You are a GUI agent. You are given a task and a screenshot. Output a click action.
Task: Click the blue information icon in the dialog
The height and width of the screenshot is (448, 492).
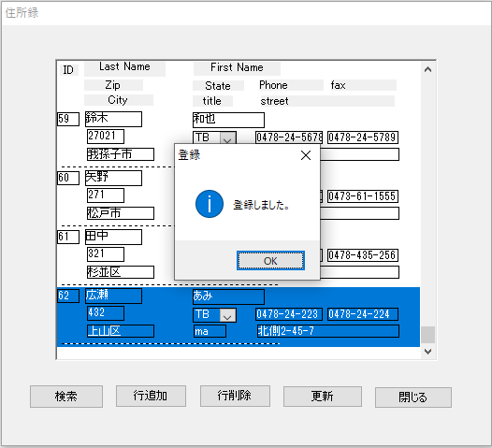210,204
